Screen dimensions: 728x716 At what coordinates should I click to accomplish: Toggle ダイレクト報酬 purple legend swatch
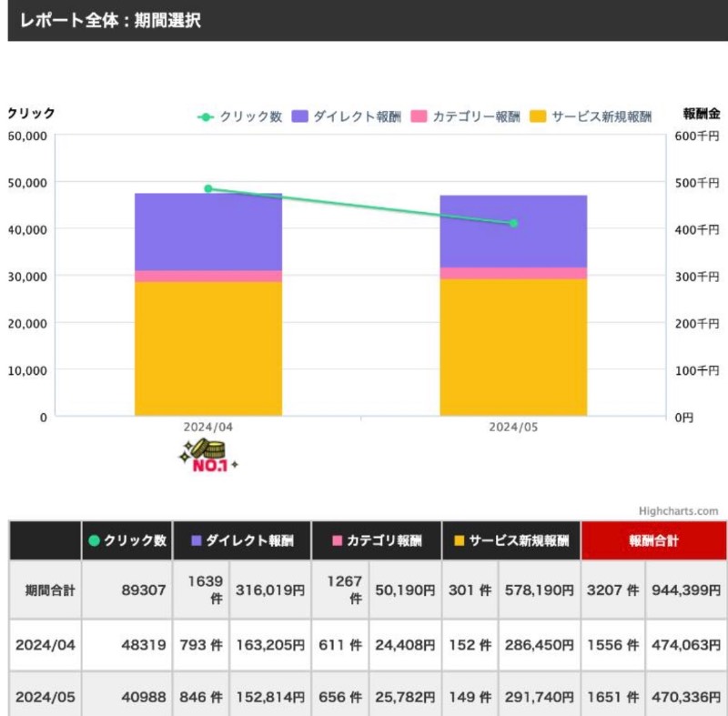pyautogui.click(x=300, y=116)
